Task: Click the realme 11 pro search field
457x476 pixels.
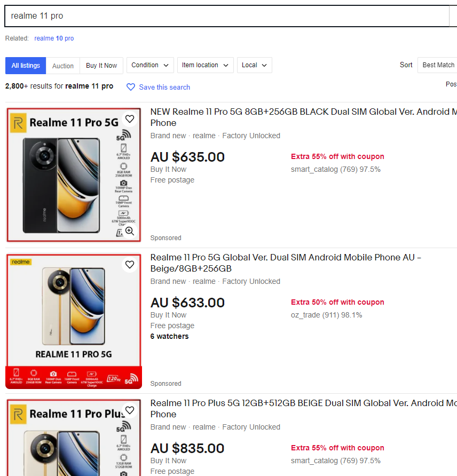Action: (x=227, y=16)
